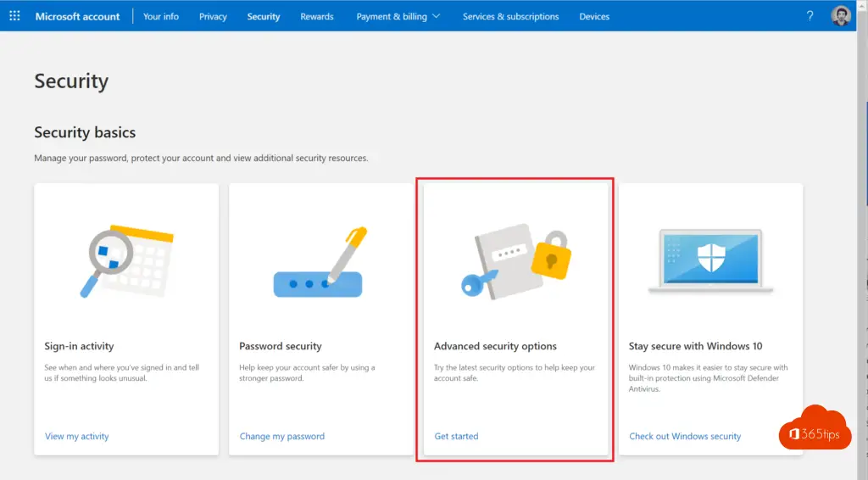Open the Your info tab

[x=161, y=17]
